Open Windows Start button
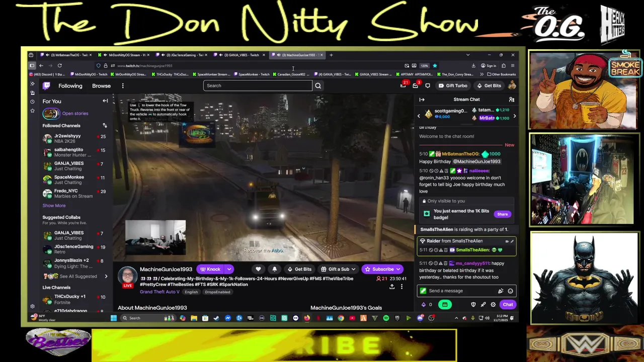 pyautogui.click(x=114, y=318)
